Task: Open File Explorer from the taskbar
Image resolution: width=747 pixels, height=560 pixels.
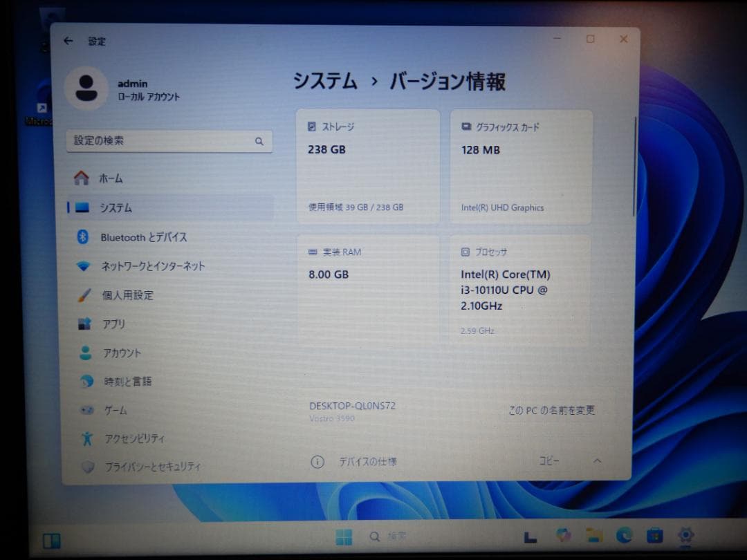Action: click(594, 536)
